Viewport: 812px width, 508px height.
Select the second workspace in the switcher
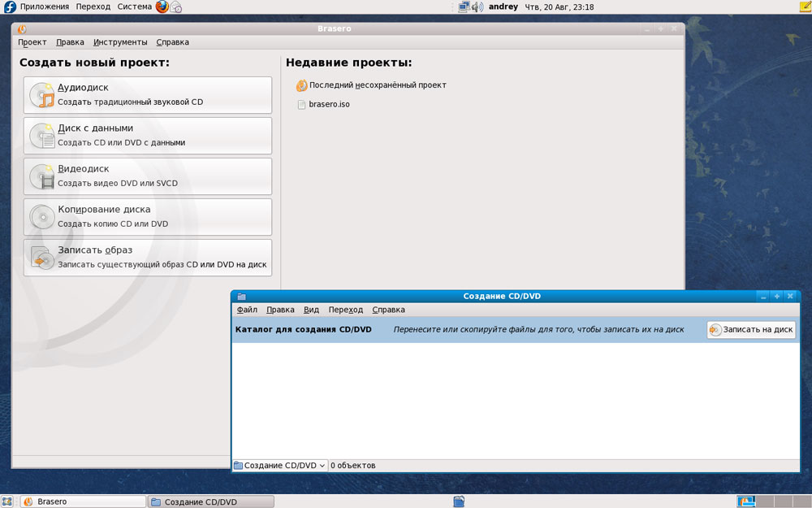point(765,501)
